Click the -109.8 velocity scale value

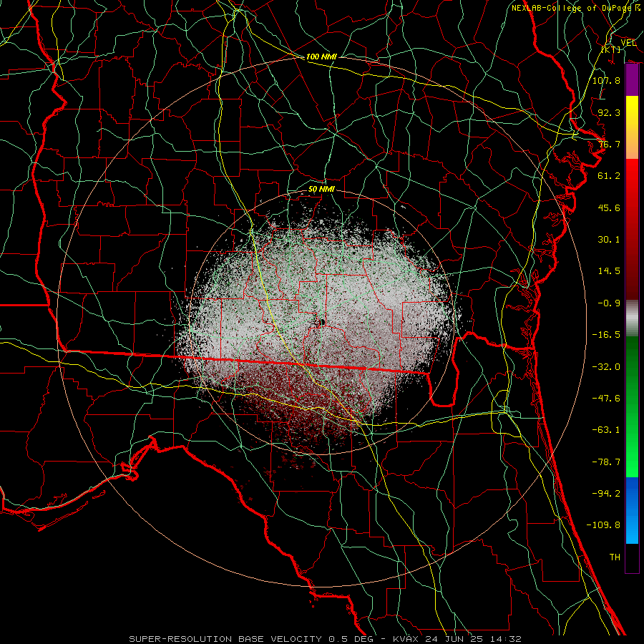(x=603, y=525)
